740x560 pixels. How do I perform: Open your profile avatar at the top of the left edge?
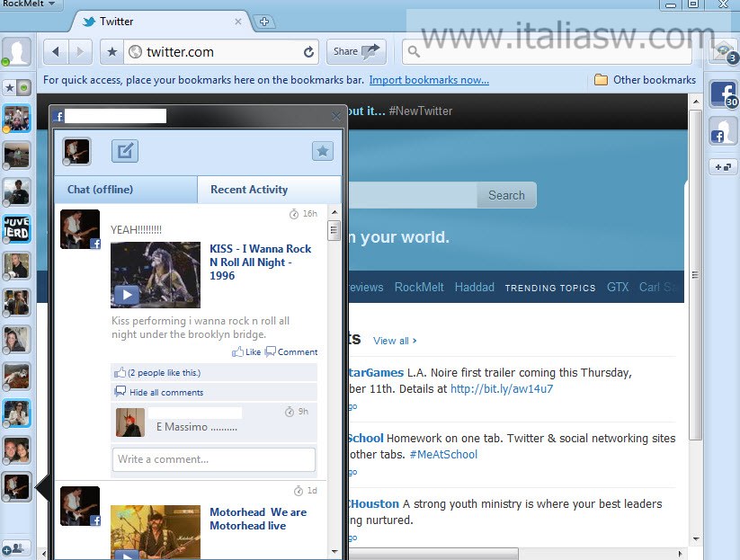click(17, 51)
